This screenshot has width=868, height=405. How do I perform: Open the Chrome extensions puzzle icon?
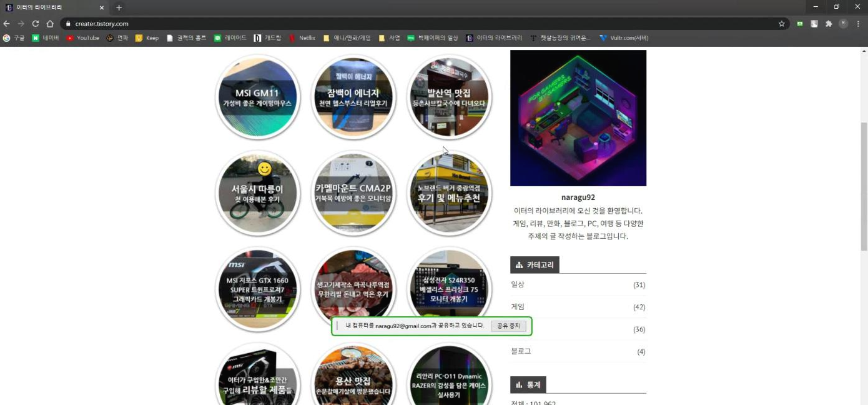pos(829,24)
